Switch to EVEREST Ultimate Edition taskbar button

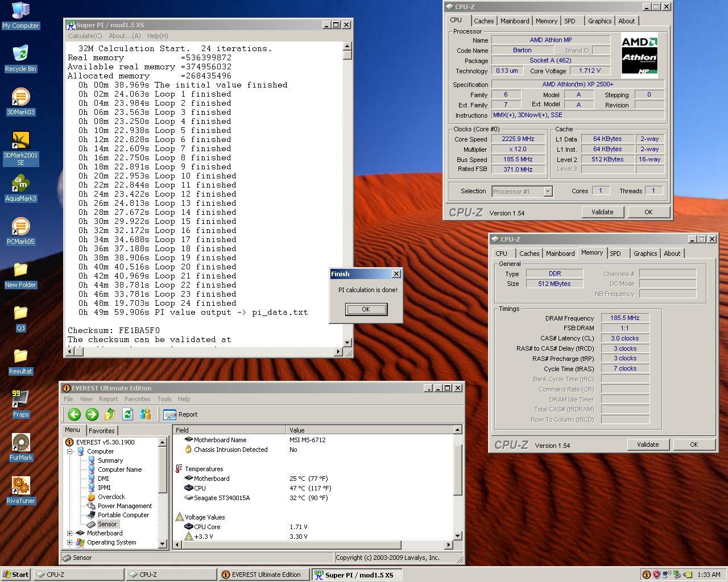point(263,575)
